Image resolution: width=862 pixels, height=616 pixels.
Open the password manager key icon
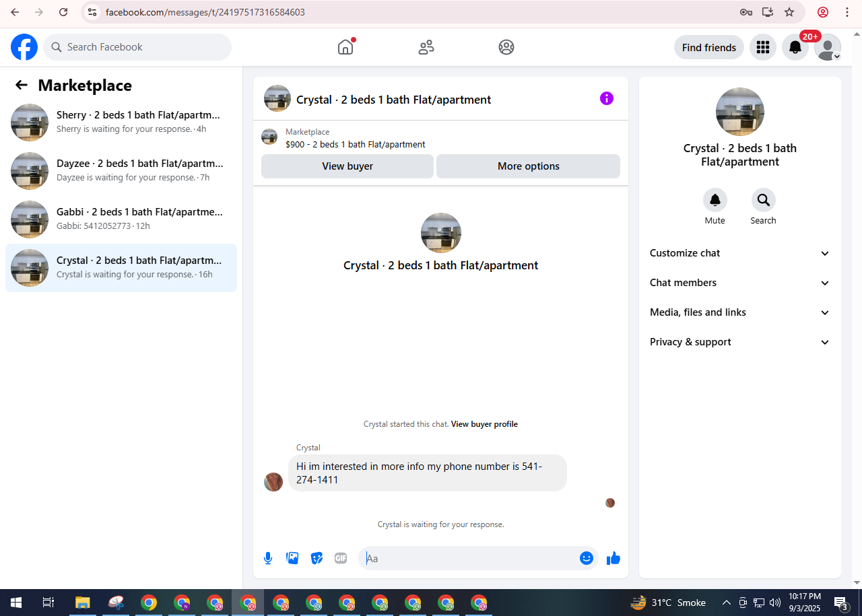tap(745, 12)
